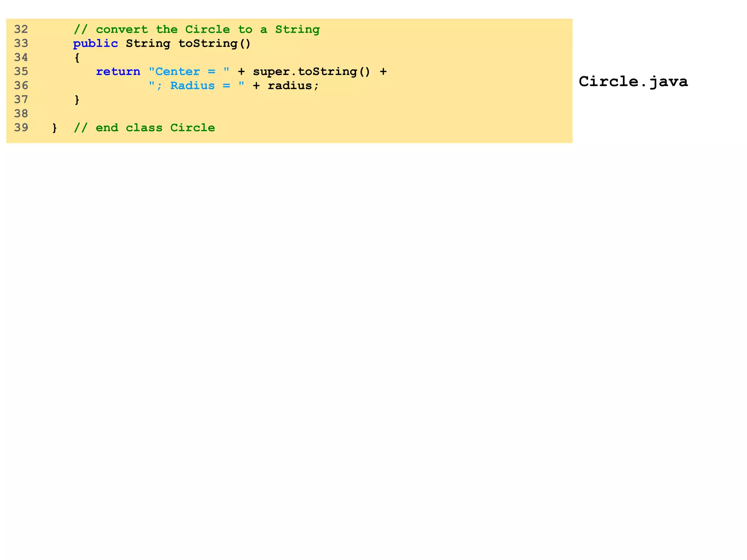Click the 'public' keyword
Viewport: 747px width, 560px height.
click(x=95, y=44)
